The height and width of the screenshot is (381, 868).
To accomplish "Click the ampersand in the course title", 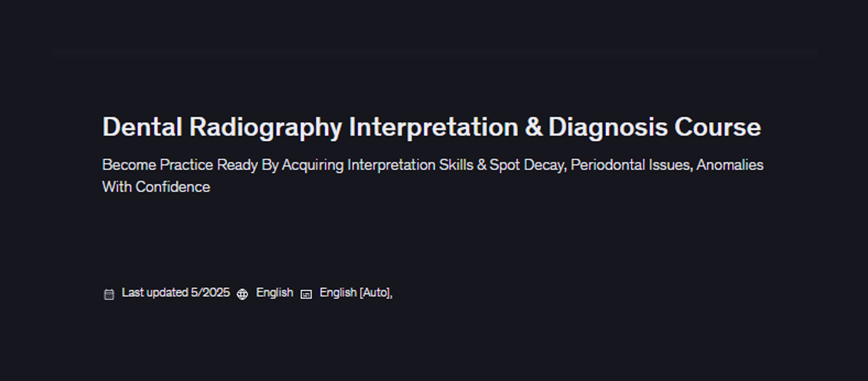I will coord(533,127).
